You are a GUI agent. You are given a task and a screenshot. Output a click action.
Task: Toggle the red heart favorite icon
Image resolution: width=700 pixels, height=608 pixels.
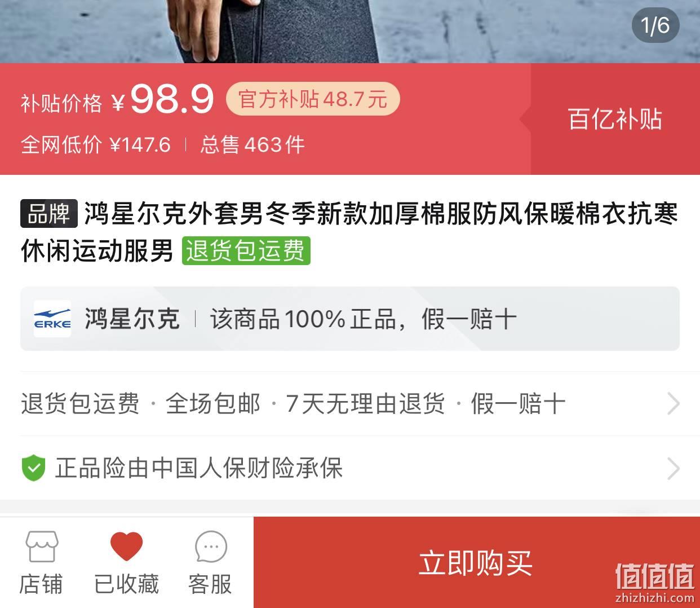126,546
